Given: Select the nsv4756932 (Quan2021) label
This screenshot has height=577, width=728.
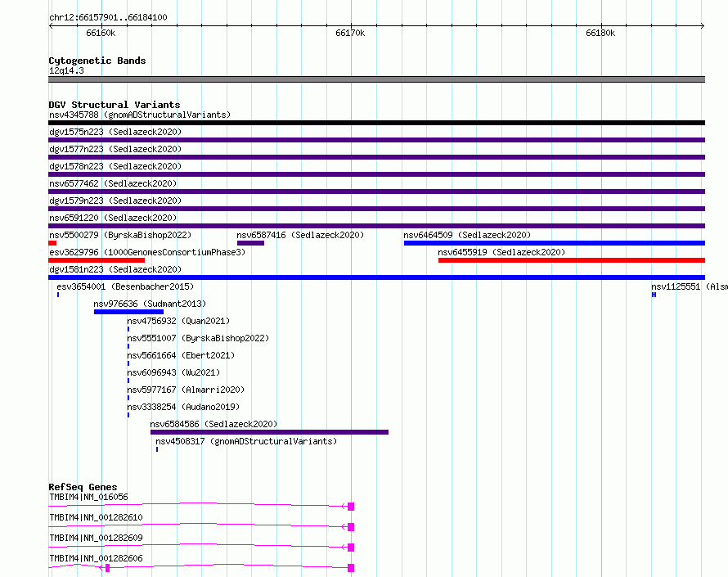Looking at the screenshot, I should pyautogui.click(x=178, y=321).
